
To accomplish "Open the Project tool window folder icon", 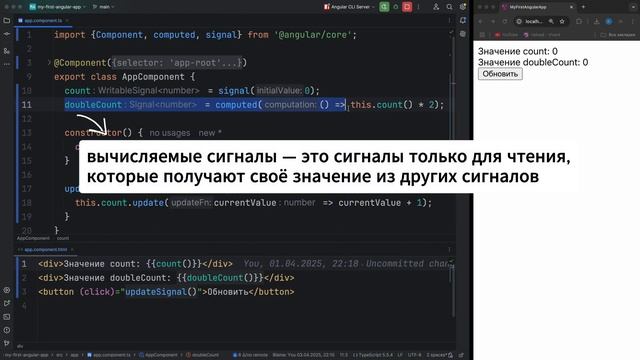I will coord(7,20).
